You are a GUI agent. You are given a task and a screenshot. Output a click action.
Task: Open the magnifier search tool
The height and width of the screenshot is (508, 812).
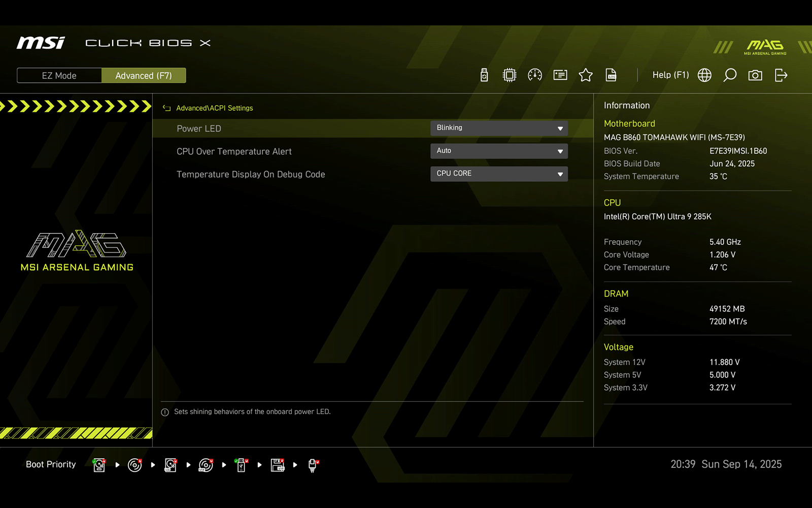click(x=730, y=75)
